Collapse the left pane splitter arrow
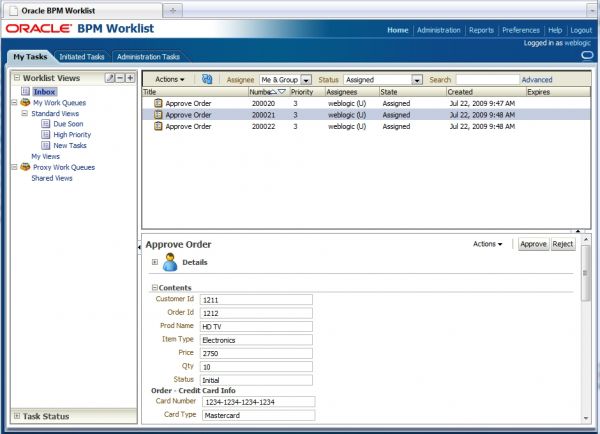Viewport: 600px width, 434px height. 139,247
